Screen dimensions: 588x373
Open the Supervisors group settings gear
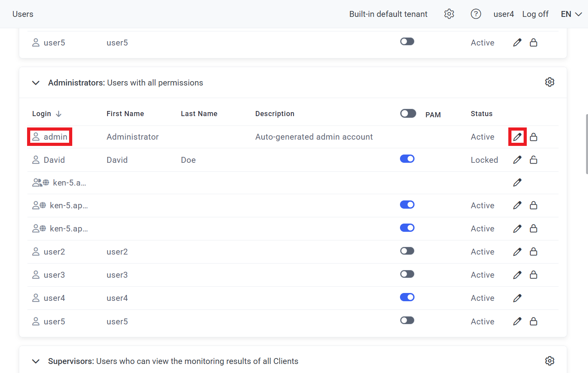click(x=550, y=361)
